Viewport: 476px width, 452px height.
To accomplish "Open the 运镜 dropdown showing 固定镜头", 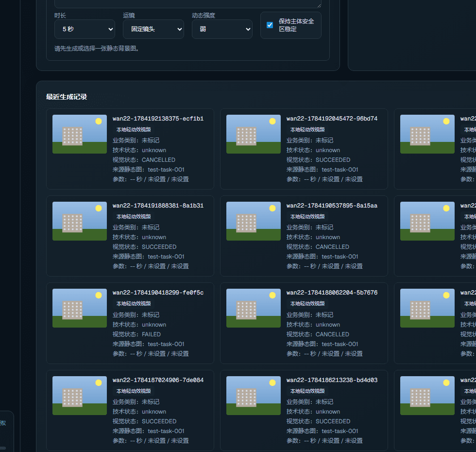I will pyautogui.click(x=153, y=29).
